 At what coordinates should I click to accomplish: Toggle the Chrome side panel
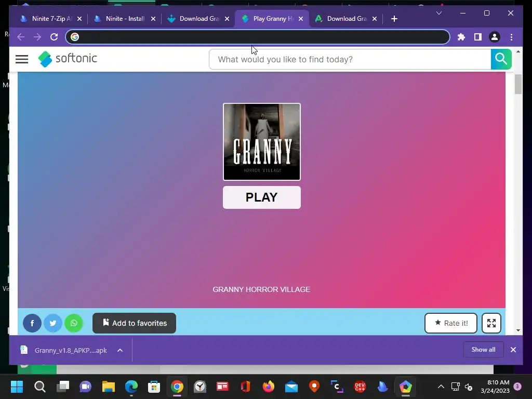pos(478,37)
